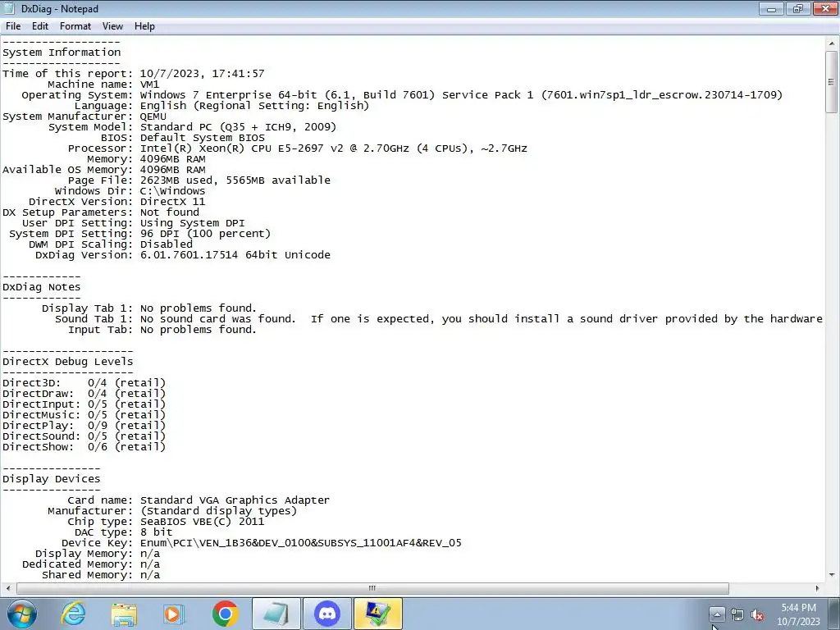Click '6.01.7601.17514 64bit Unicode' text
The width and height of the screenshot is (840, 630).
pyautogui.click(x=235, y=255)
